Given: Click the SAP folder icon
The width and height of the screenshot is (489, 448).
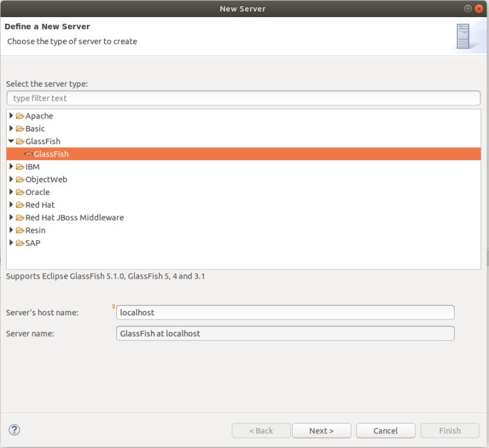Looking at the screenshot, I should pos(20,243).
